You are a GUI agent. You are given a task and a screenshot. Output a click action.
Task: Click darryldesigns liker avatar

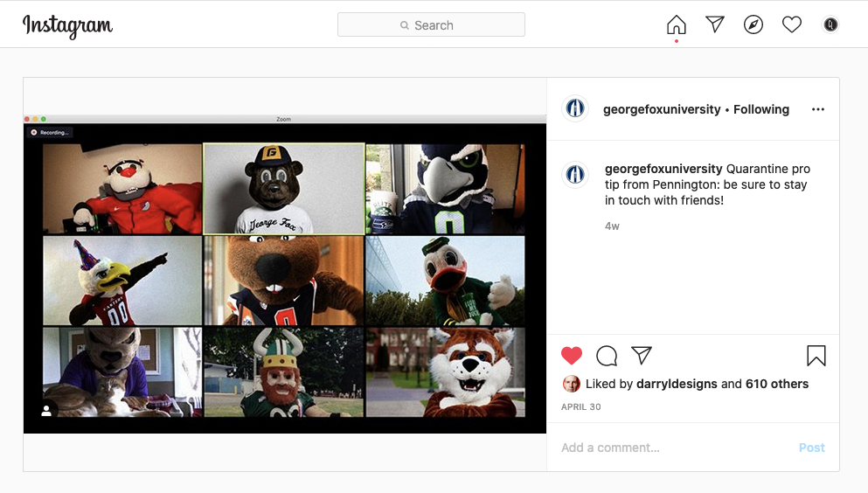coord(572,384)
